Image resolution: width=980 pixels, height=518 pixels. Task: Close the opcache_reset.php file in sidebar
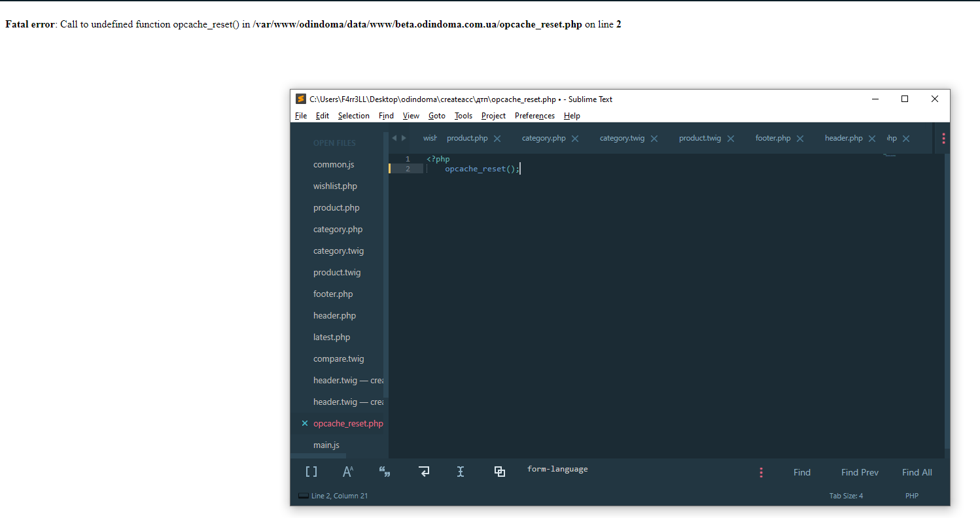(x=304, y=423)
